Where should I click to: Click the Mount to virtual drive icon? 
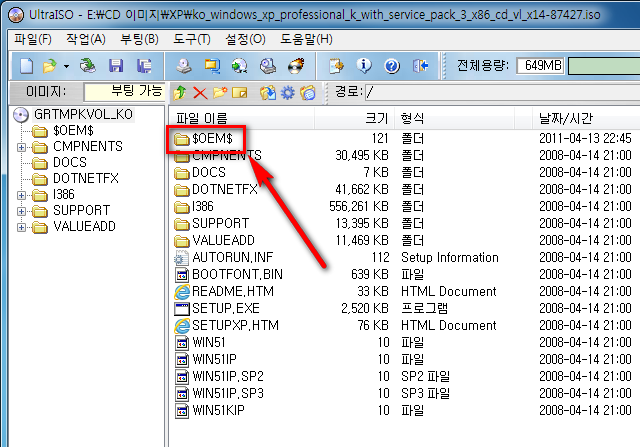268,66
